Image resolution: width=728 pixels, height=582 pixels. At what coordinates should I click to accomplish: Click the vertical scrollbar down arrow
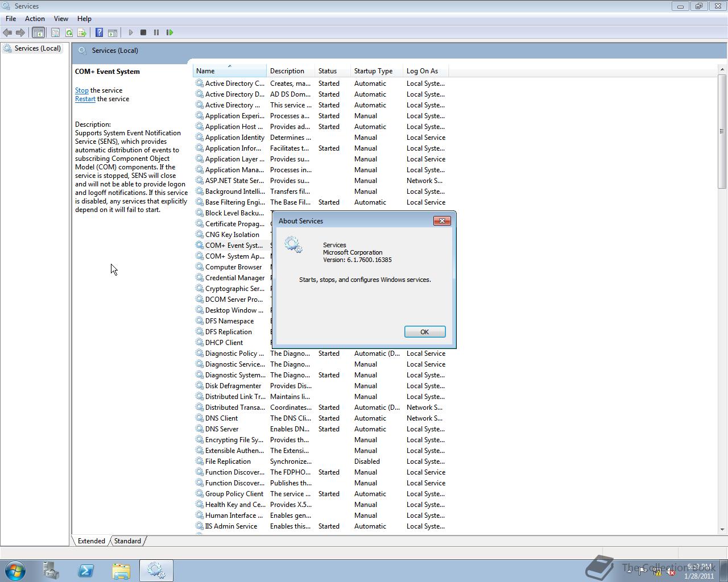click(x=722, y=529)
